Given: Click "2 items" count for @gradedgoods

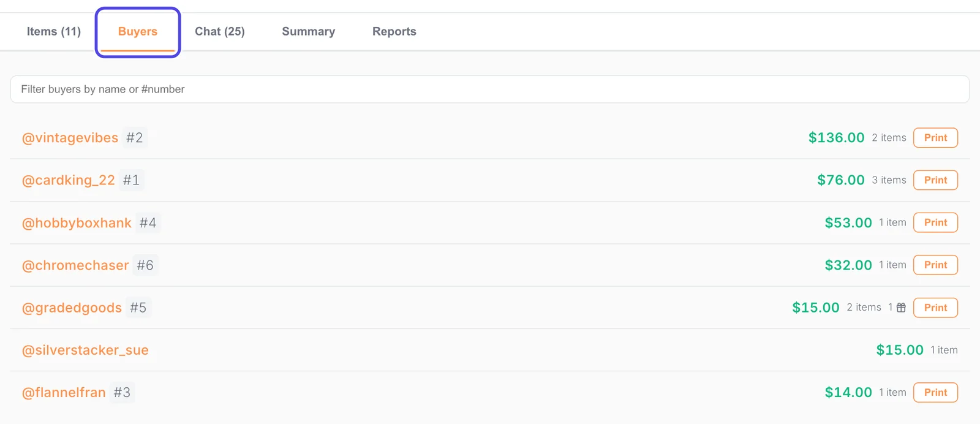Looking at the screenshot, I should tap(864, 308).
